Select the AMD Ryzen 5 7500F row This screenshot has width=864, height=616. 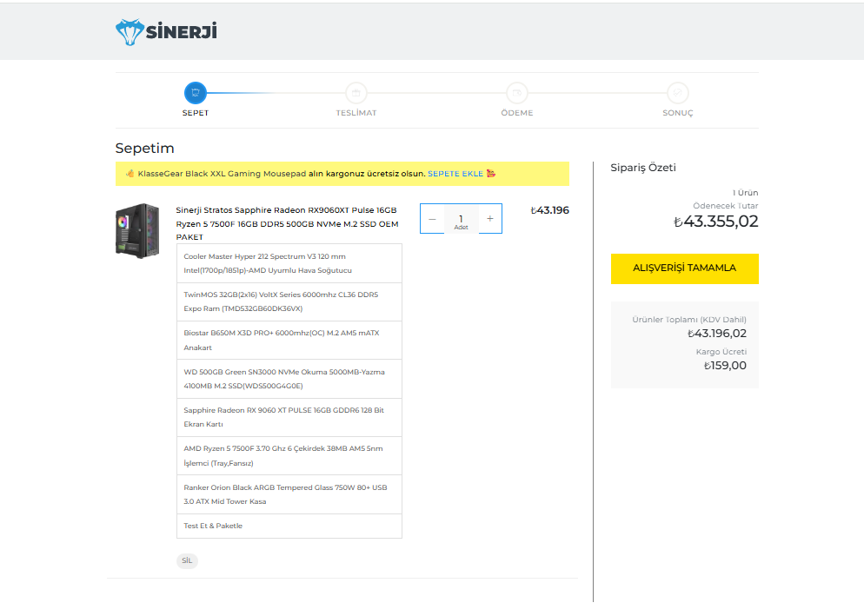289,455
